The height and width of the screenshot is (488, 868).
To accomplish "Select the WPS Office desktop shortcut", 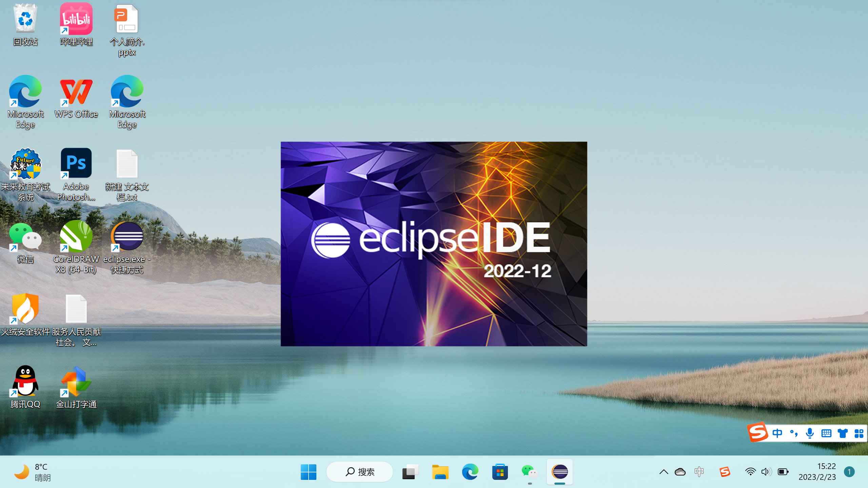I will (x=76, y=97).
